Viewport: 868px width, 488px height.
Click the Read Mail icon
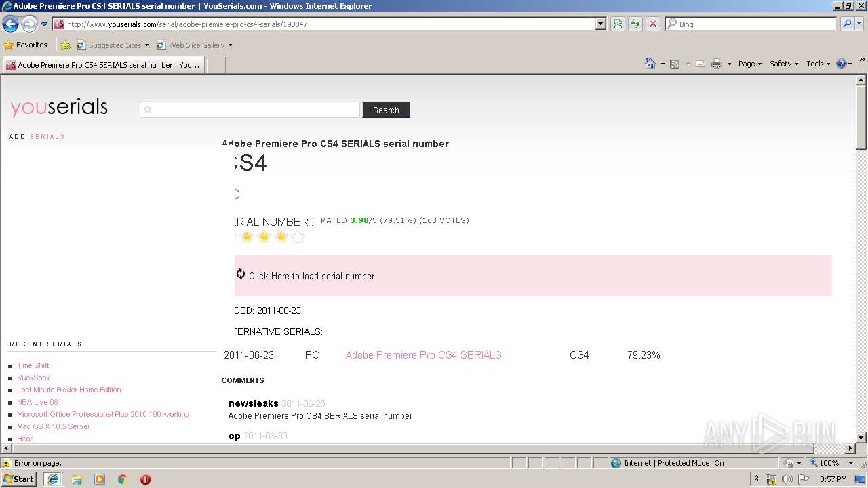[x=701, y=64]
